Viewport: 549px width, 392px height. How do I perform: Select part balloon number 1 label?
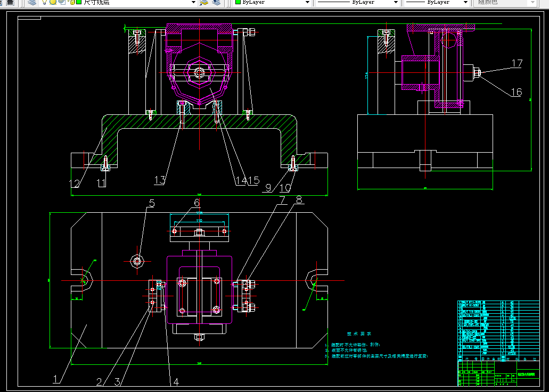click(55, 379)
